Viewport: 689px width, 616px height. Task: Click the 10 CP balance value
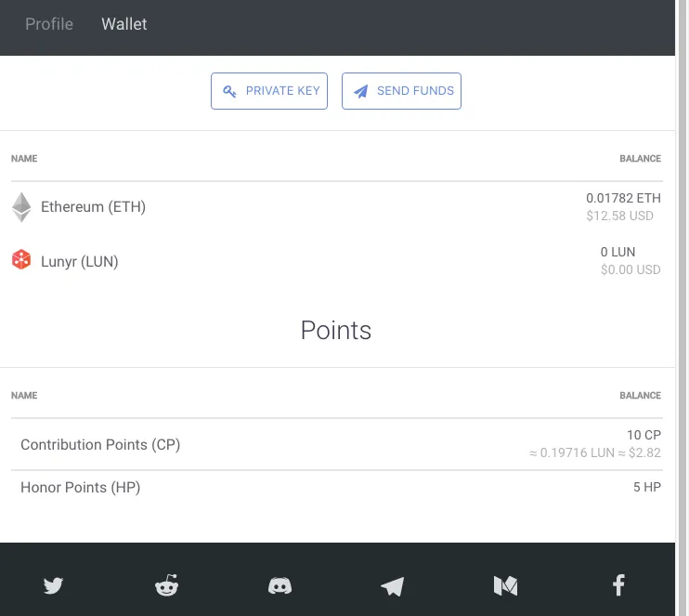click(643, 435)
